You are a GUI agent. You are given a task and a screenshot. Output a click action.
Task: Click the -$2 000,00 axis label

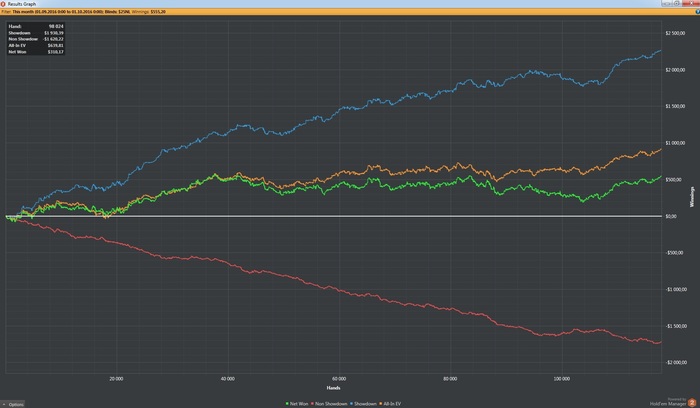(x=676, y=362)
